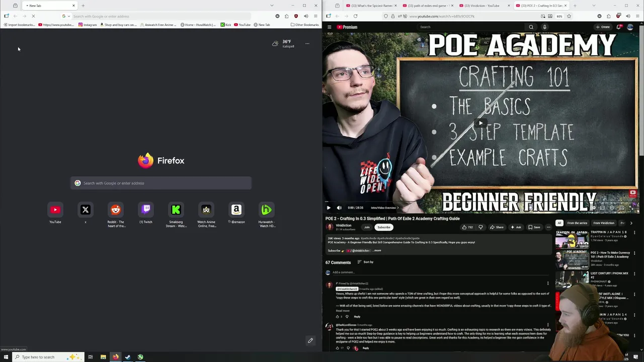Open the X shortcut tile on New Tab
The image size is (644, 362).
click(86, 210)
